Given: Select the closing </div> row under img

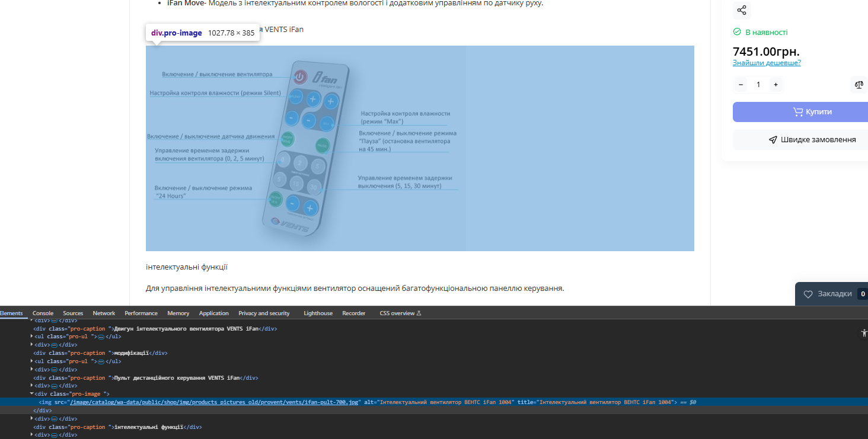Looking at the screenshot, I should pyautogui.click(x=434, y=410).
